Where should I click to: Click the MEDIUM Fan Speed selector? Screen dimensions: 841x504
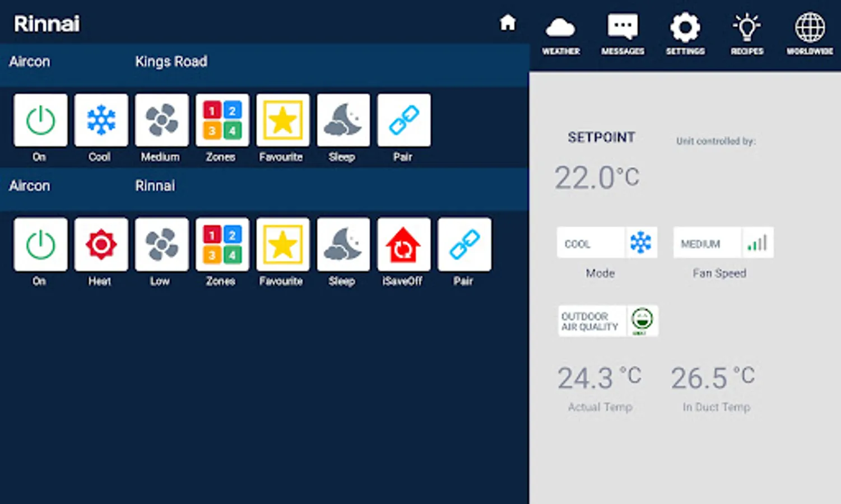(723, 242)
